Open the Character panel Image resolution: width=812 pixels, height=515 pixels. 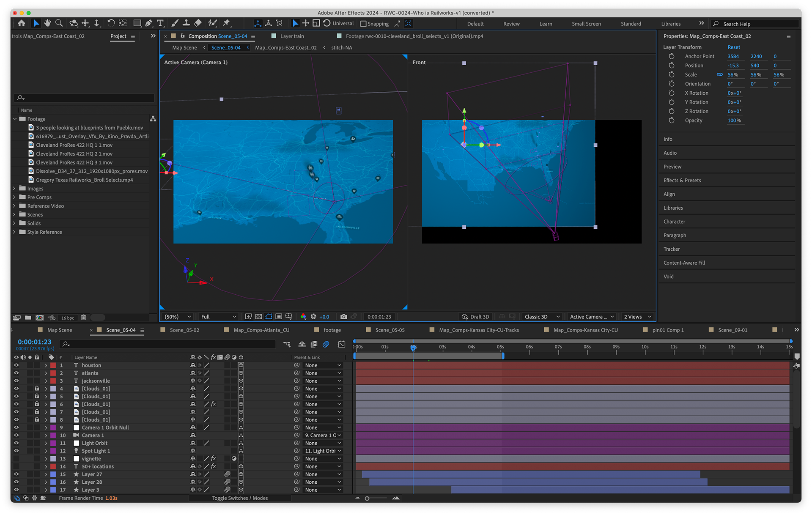674,222
